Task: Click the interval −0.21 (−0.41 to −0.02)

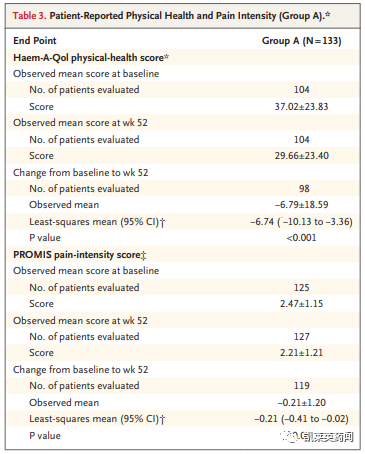Action: tap(301, 419)
